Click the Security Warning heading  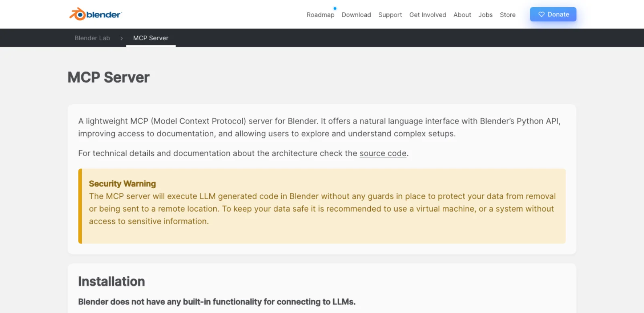point(122,183)
